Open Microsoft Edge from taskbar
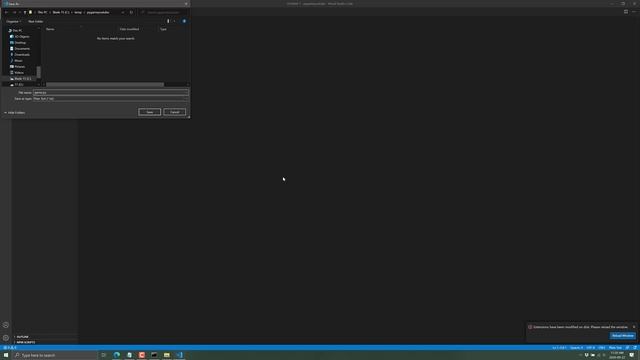 click(x=117, y=355)
